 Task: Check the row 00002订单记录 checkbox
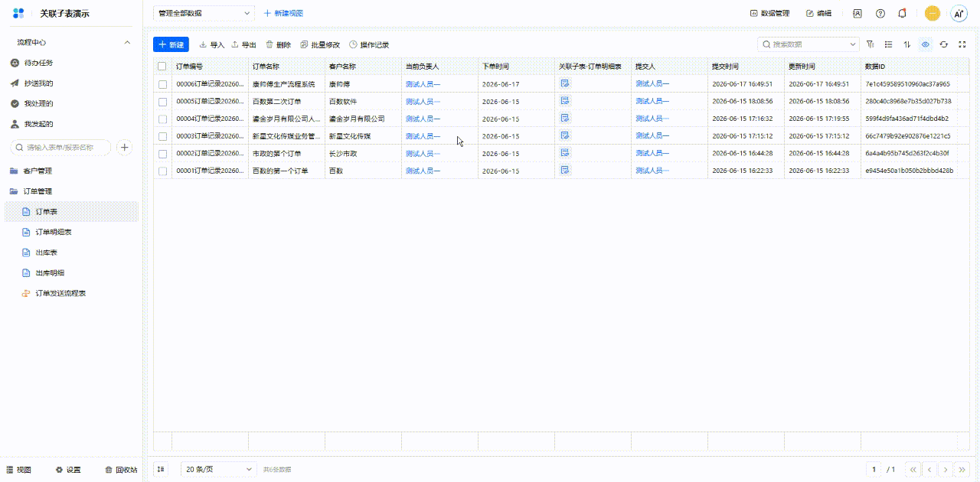(x=162, y=153)
